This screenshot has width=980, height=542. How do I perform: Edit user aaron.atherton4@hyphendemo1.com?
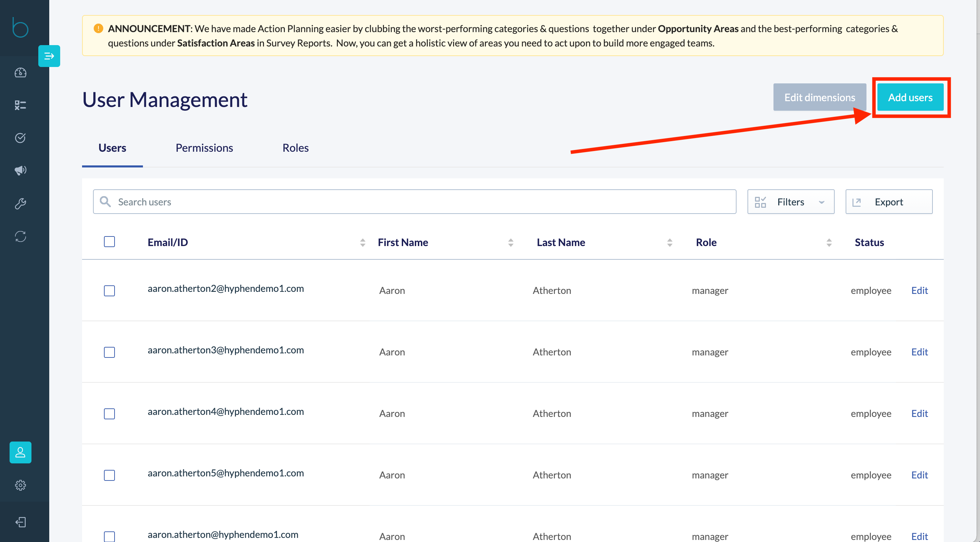[x=919, y=414]
